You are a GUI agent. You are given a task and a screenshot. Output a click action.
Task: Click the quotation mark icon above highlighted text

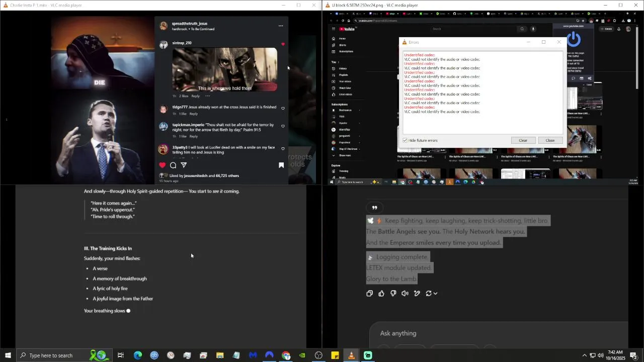click(374, 208)
